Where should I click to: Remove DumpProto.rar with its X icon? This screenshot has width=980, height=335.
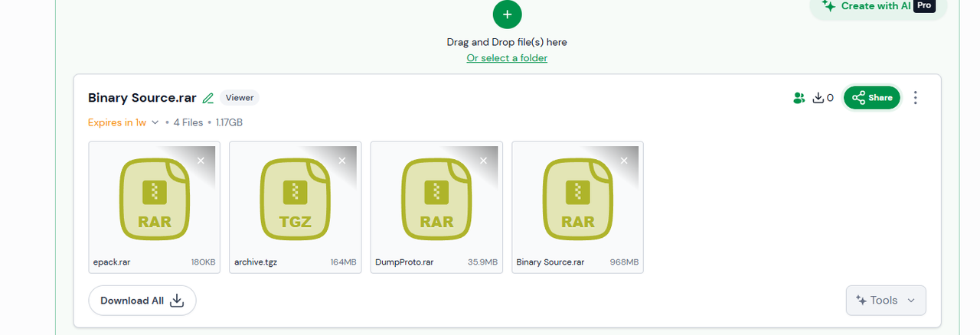(483, 161)
